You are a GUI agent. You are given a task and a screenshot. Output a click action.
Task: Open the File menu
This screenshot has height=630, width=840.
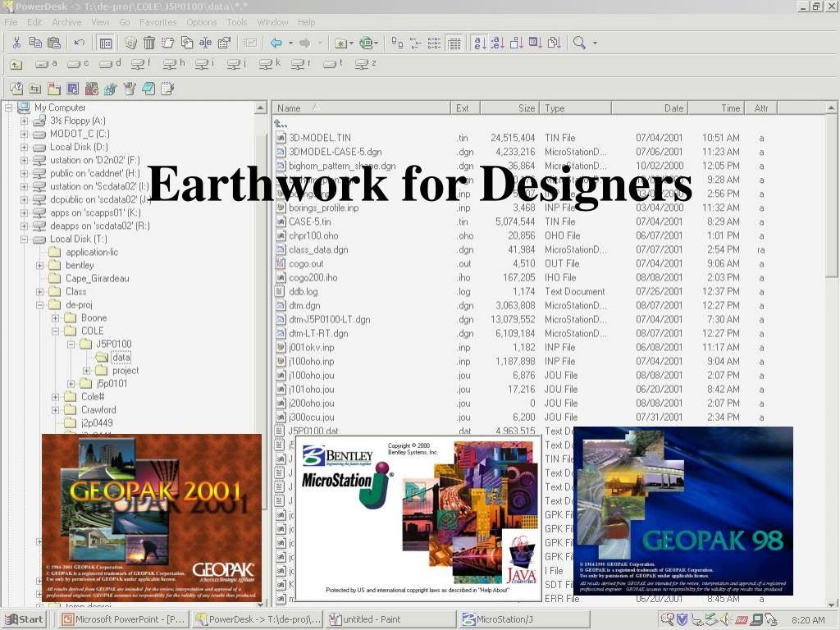click(11, 22)
